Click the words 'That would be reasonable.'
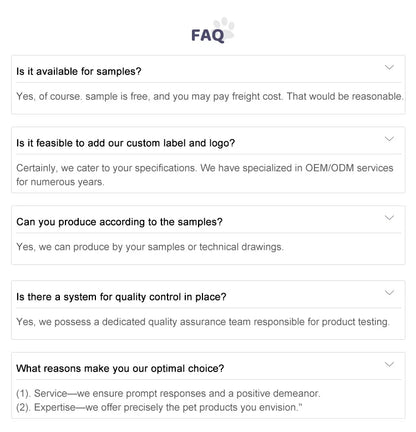 click(x=345, y=96)
